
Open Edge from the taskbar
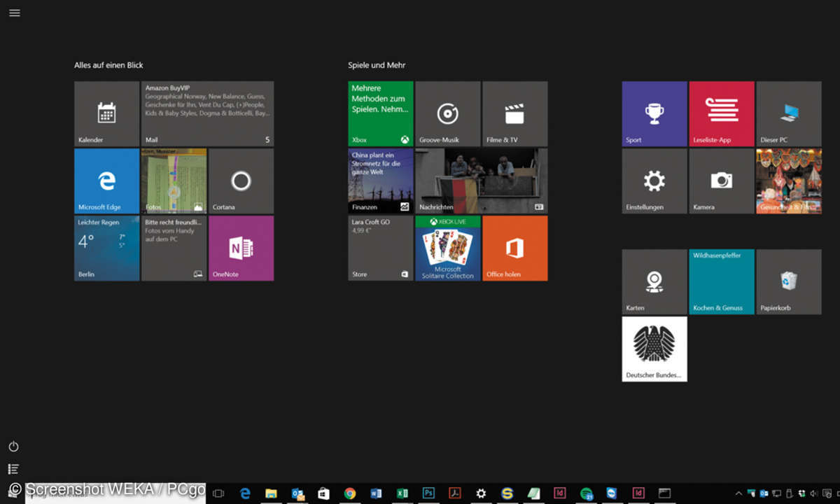click(x=245, y=493)
